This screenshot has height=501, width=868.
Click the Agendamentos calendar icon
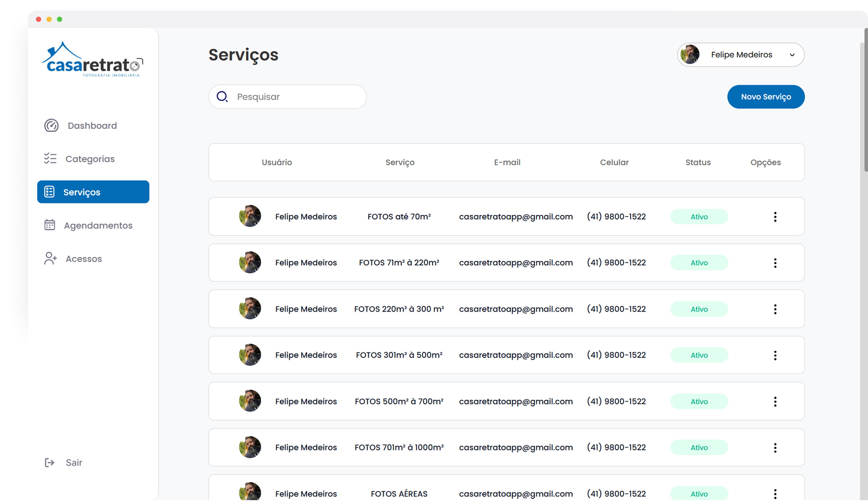(x=50, y=225)
